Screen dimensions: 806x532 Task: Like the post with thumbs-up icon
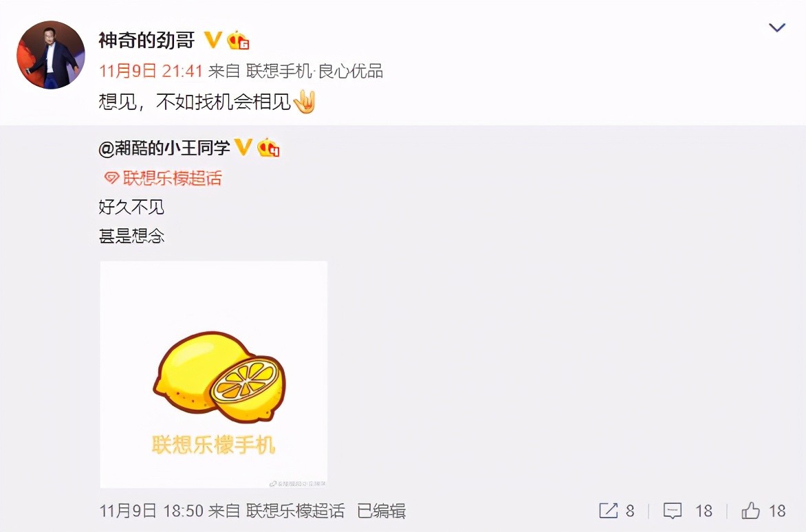click(750, 511)
